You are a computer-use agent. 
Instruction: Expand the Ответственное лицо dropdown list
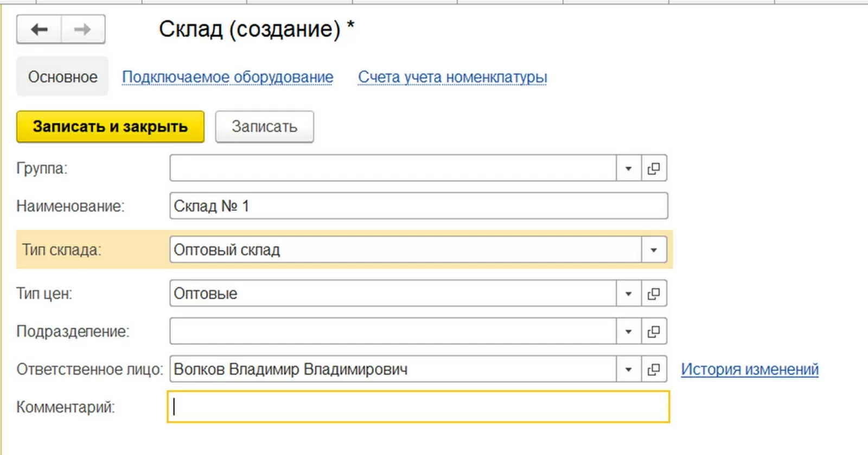point(629,370)
